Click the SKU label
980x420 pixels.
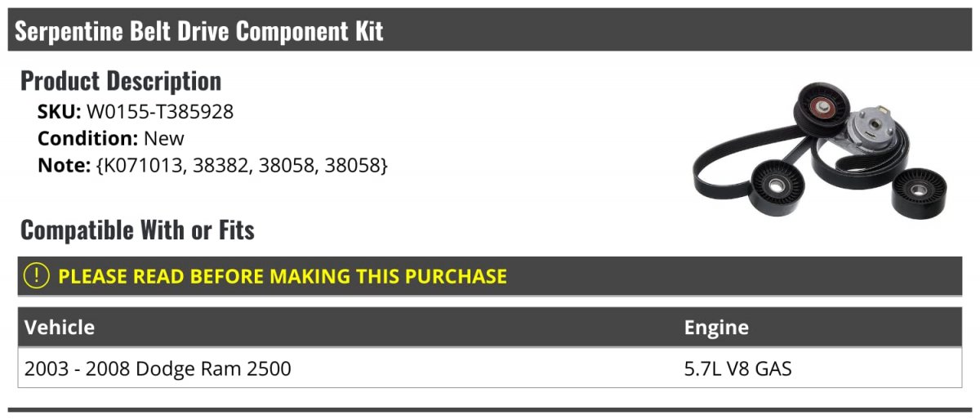tap(60, 112)
